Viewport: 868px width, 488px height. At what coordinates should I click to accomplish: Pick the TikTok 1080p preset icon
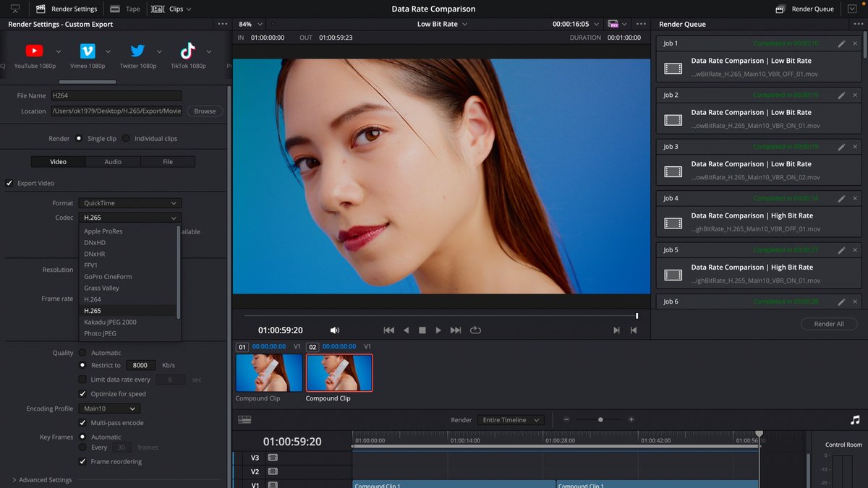click(x=187, y=51)
